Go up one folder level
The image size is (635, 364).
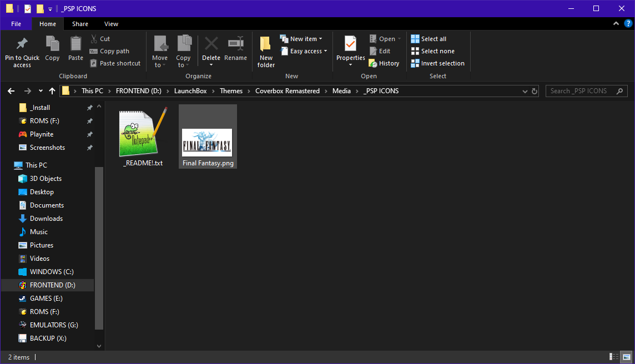point(52,91)
